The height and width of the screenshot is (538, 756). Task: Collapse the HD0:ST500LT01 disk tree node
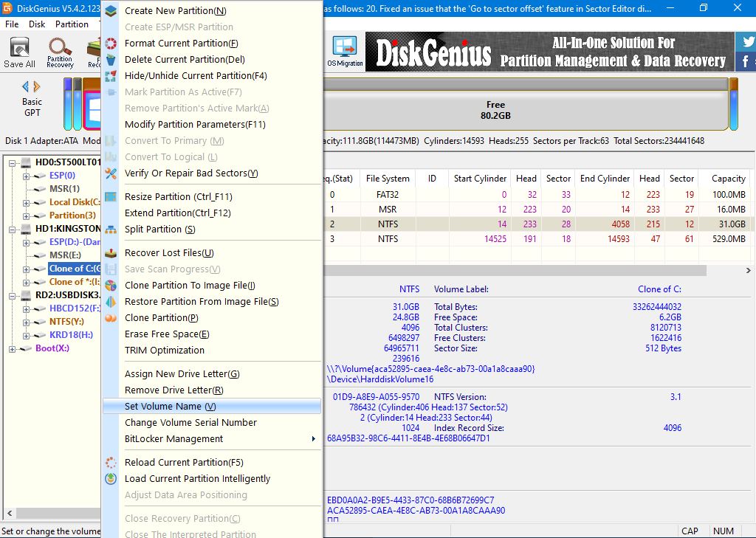[13, 162]
